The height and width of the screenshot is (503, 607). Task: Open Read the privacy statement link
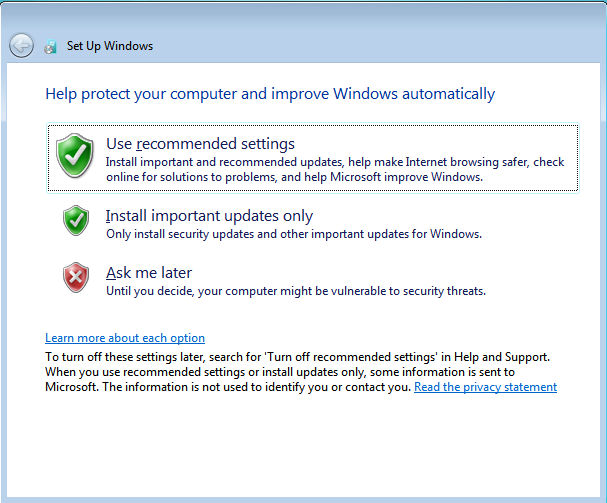[x=485, y=387]
